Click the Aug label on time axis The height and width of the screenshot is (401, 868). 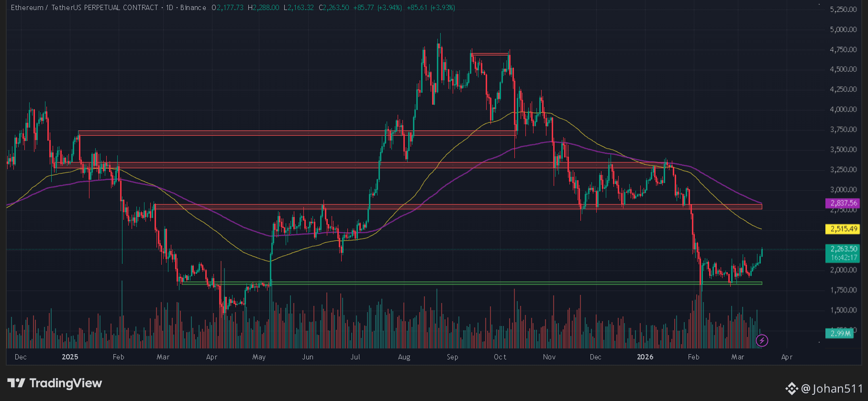(404, 357)
